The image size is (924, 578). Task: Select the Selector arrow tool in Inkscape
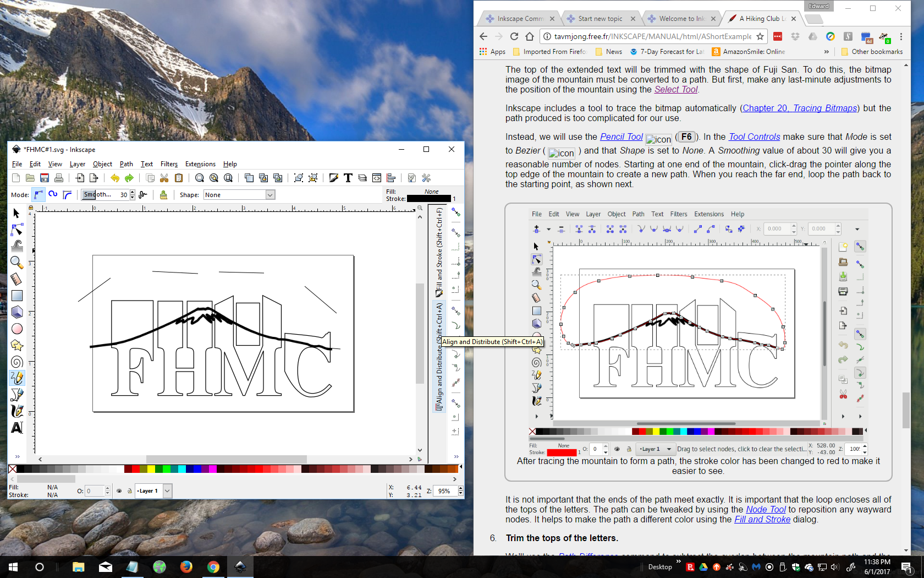tap(16, 214)
